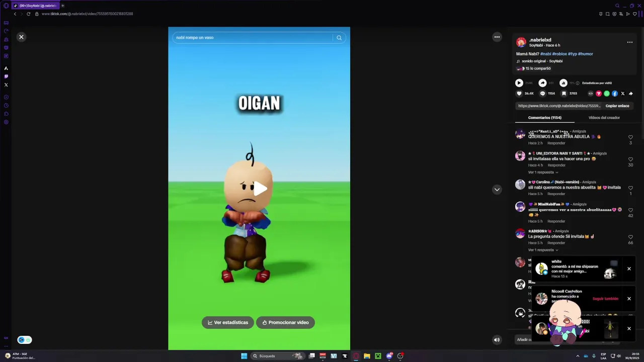
Task: Open more share options arrow
Action: (x=631, y=94)
